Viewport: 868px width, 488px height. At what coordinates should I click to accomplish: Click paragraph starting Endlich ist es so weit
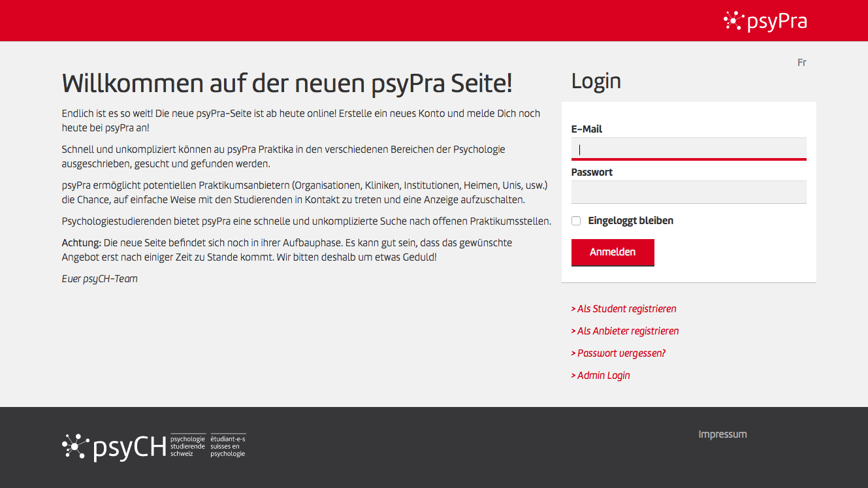301,121
